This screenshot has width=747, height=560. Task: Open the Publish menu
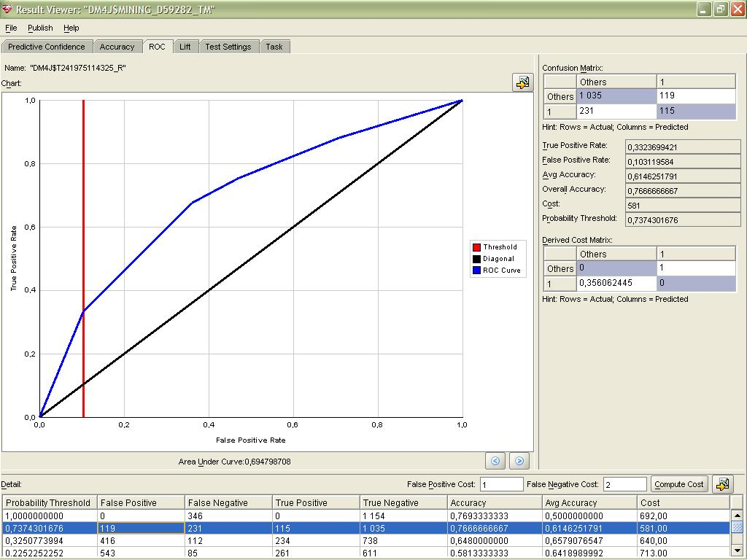click(40, 28)
